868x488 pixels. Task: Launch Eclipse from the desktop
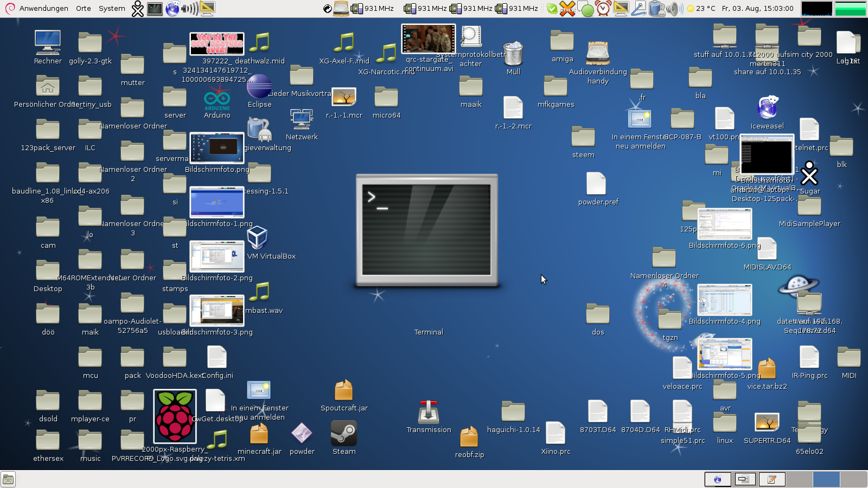[x=259, y=87]
